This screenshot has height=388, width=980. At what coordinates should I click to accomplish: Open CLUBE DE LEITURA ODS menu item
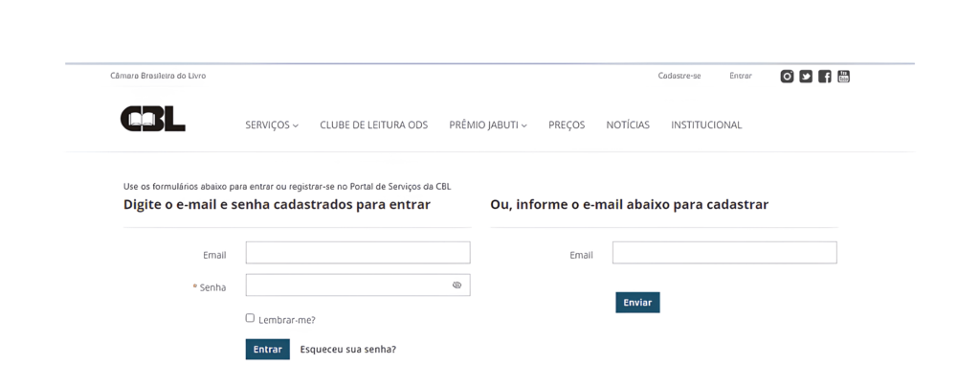(374, 126)
